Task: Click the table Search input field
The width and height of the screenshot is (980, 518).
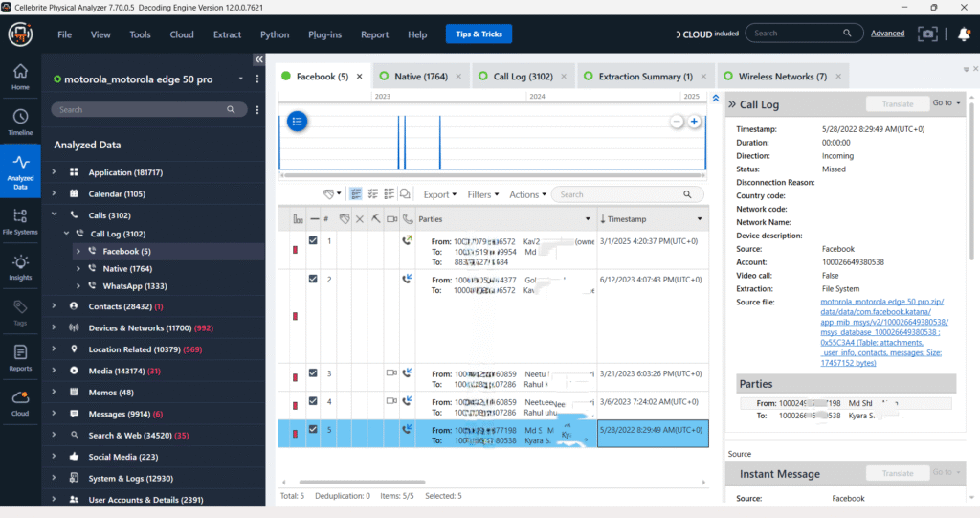Action: coord(628,194)
